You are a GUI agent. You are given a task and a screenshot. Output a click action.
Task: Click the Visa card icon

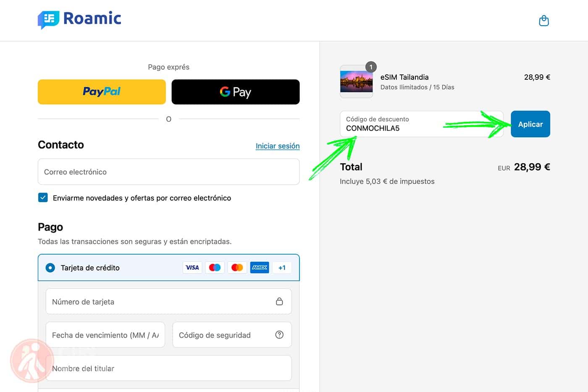[192, 267]
